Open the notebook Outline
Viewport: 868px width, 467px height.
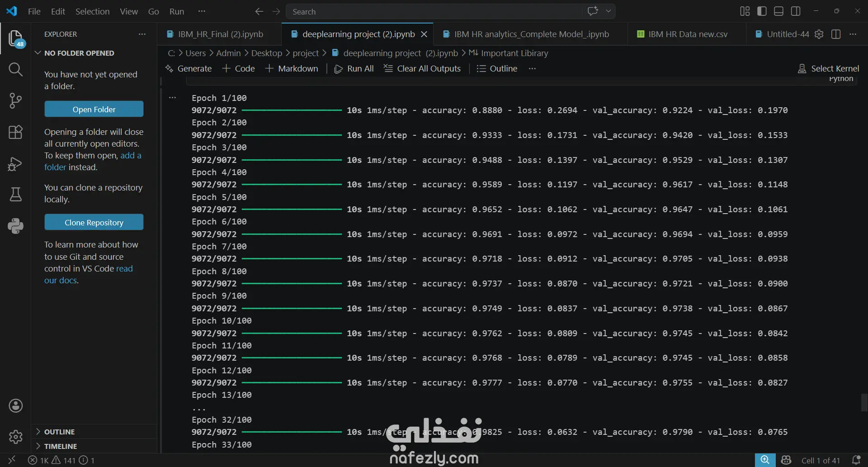[497, 68]
